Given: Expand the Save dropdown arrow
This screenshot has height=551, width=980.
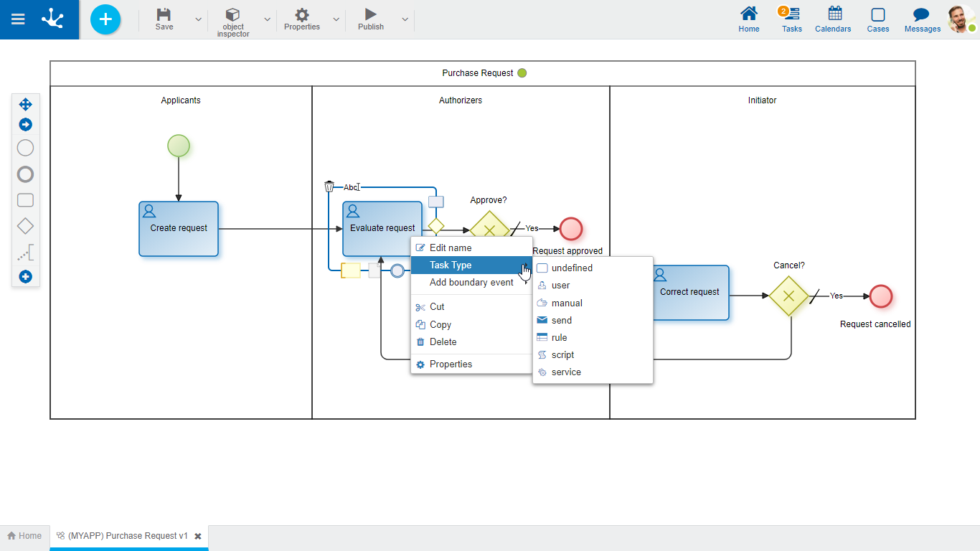Looking at the screenshot, I should coord(199,19).
